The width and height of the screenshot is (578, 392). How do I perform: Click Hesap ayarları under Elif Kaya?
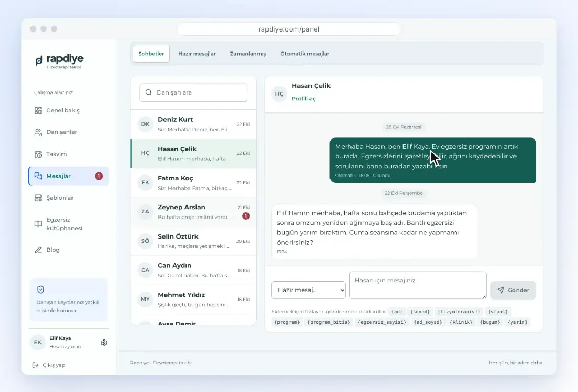click(65, 347)
